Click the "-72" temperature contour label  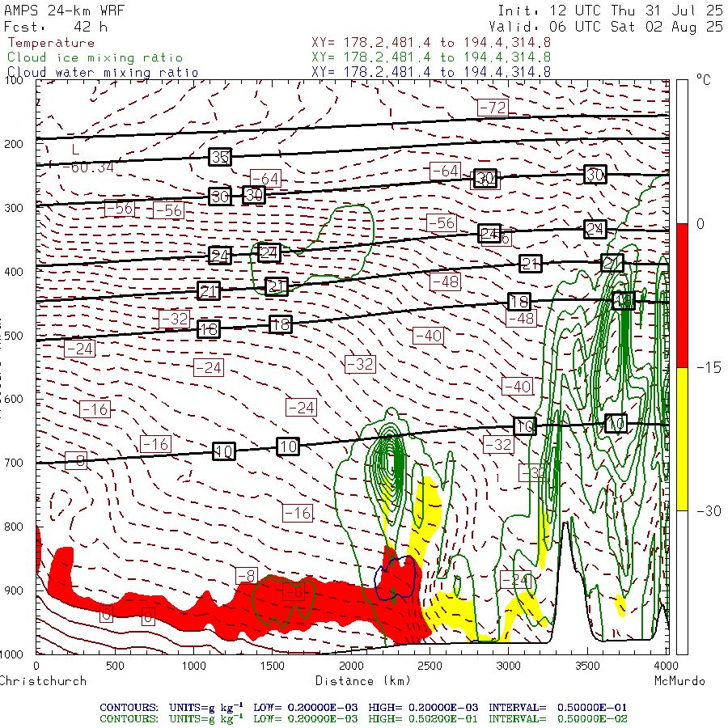click(493, 108)
